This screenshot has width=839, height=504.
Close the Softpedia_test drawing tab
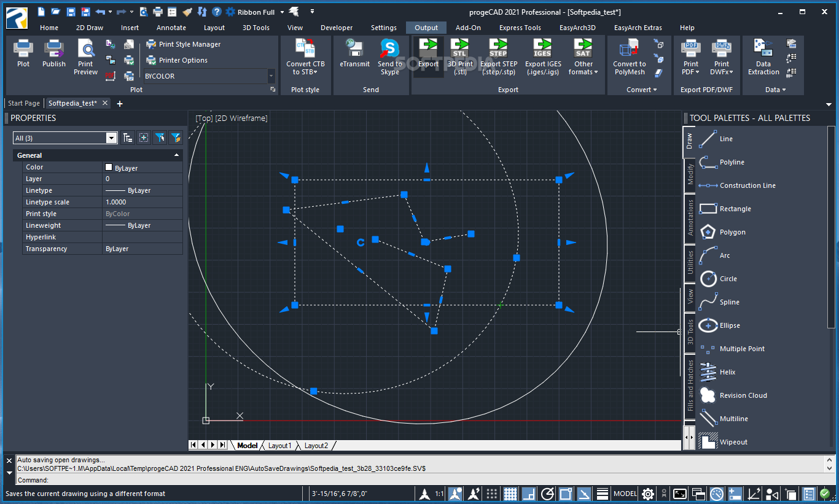pyautogui.click(x=105, y=103)
